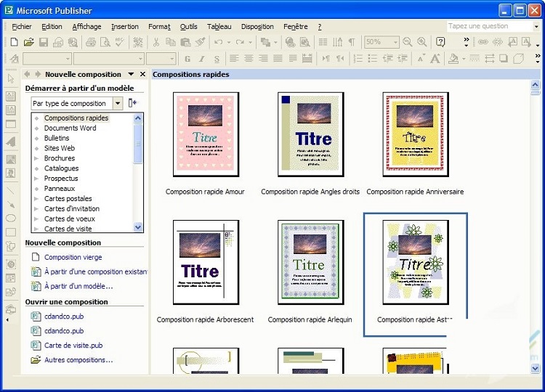
Task: Select the pointer selection tool in left toolbar
Action: (x=11, y=78)
